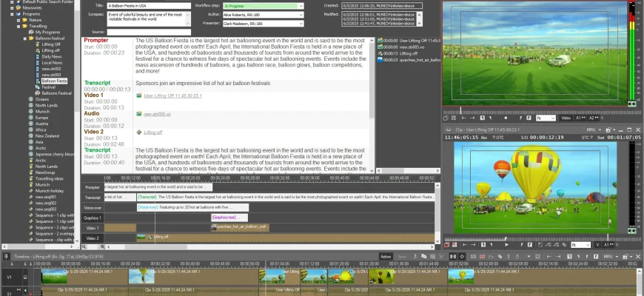Collapse the Balloons festival folder

click(25, 38)
